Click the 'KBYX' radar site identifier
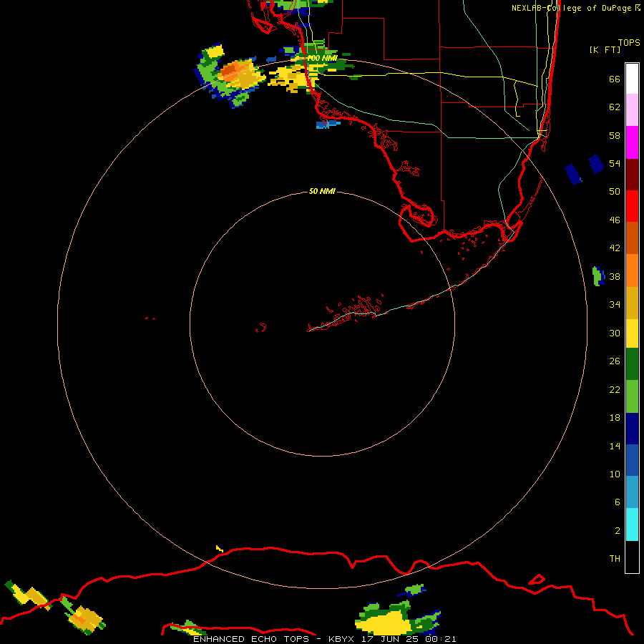The width and height of the screenshot is (644, 644). [x=341, y=639]
